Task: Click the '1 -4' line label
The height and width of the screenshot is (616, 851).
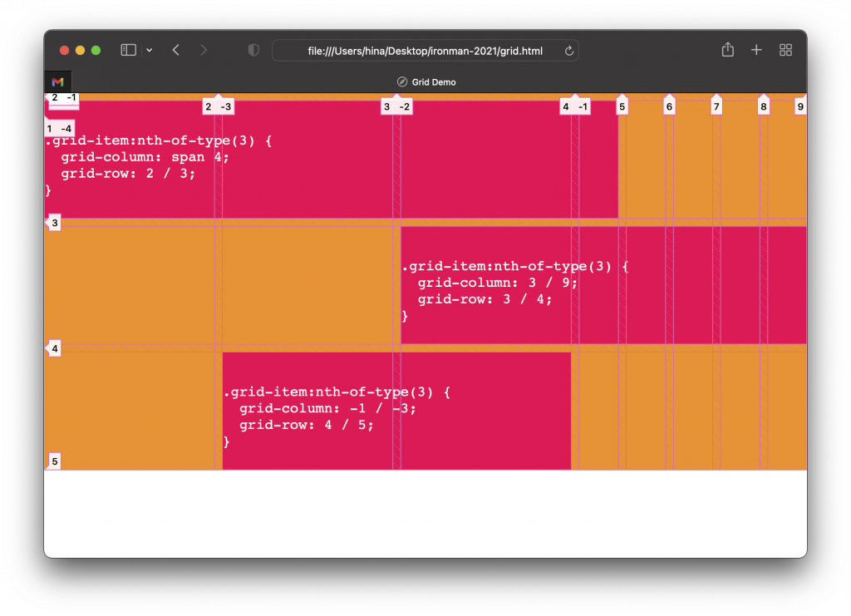Action: (59, 129)
